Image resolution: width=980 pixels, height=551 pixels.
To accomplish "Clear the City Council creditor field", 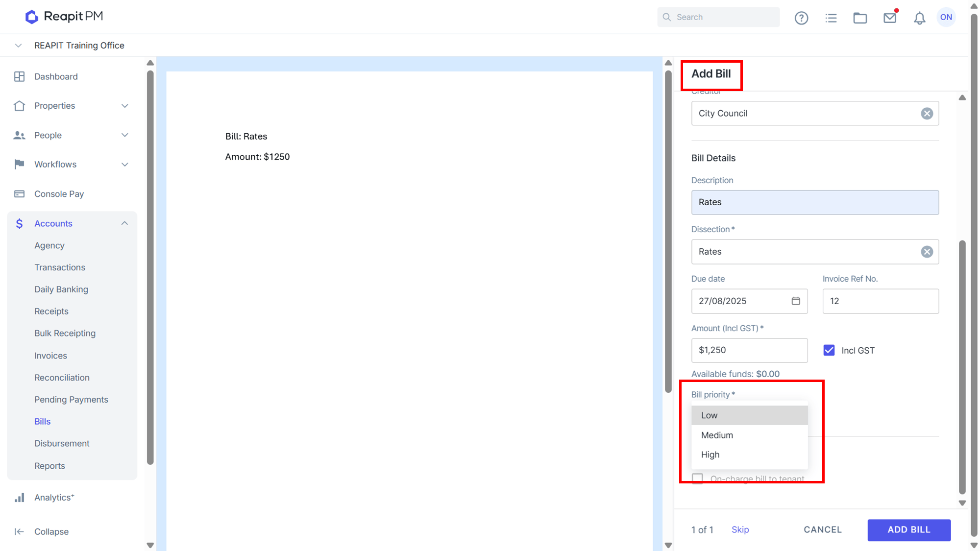I will click(927, 114).
